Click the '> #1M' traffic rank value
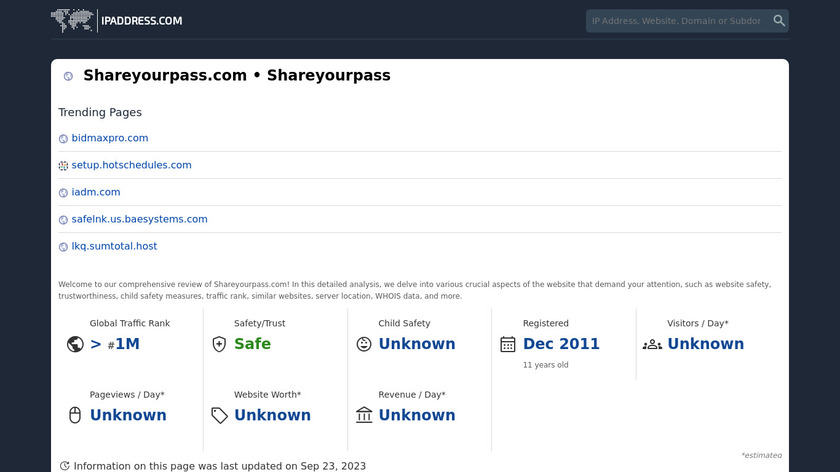Viewport: 840px width, 472px height. click(x=115, y=344)
